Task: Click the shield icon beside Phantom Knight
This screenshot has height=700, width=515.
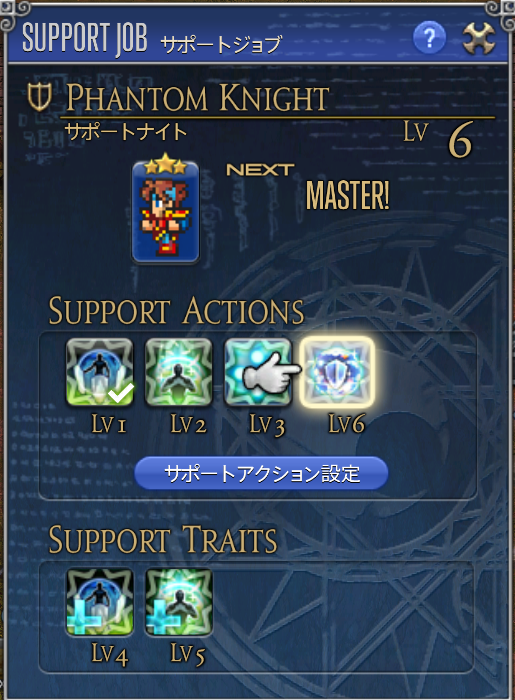Action: pos(39,97)
